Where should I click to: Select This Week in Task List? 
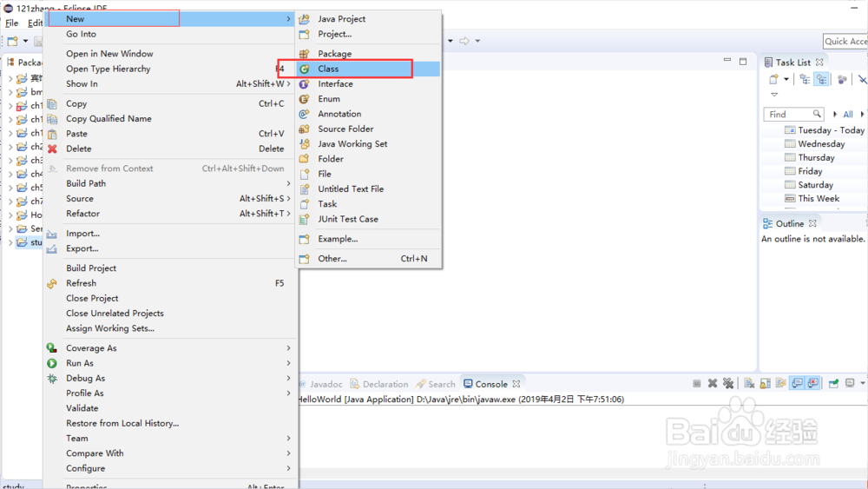812,198
